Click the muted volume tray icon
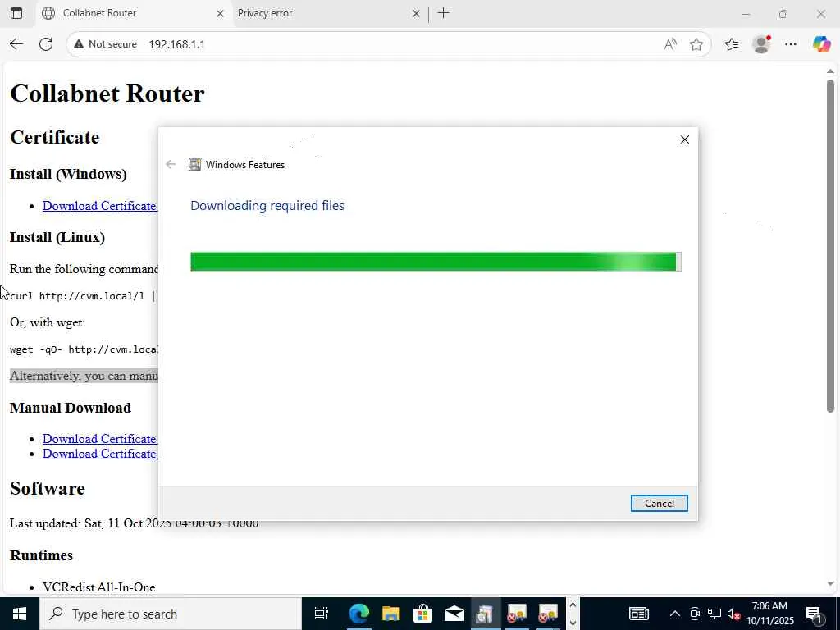The height and width of the screenshot is (630, 840). 733,614
